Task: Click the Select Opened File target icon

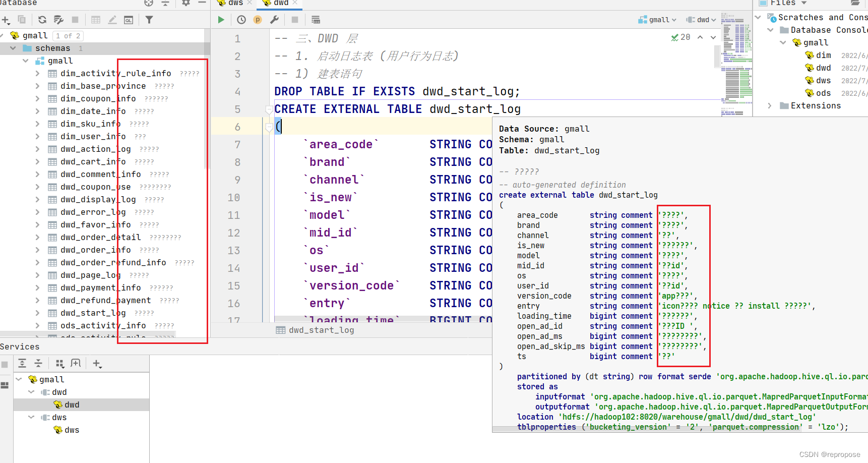Action: pyautogui.click(x=149, y=3)
